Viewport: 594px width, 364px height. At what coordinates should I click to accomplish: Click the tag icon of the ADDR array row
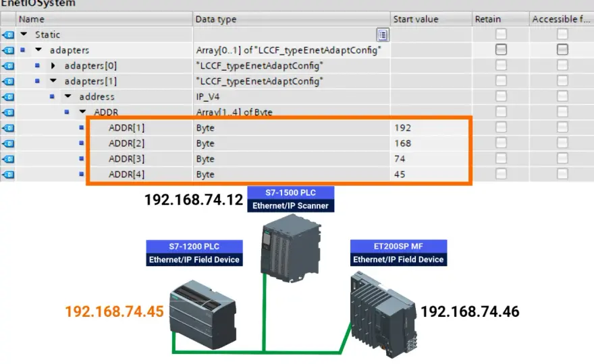(x=8, y=113)
